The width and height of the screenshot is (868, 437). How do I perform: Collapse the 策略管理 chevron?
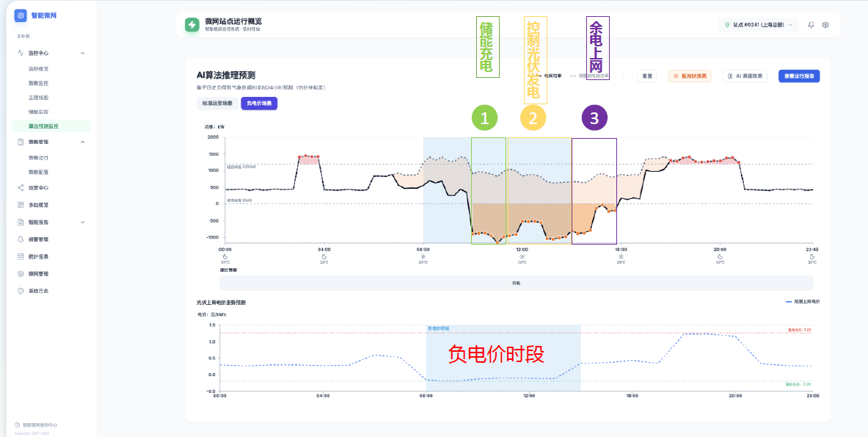(82, 142)
